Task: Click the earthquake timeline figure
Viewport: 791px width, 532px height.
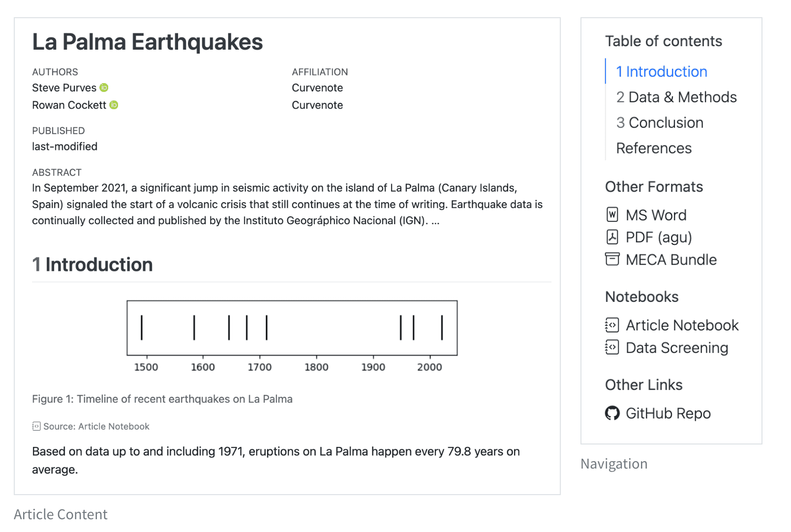Action: click(x=292, y=334)
